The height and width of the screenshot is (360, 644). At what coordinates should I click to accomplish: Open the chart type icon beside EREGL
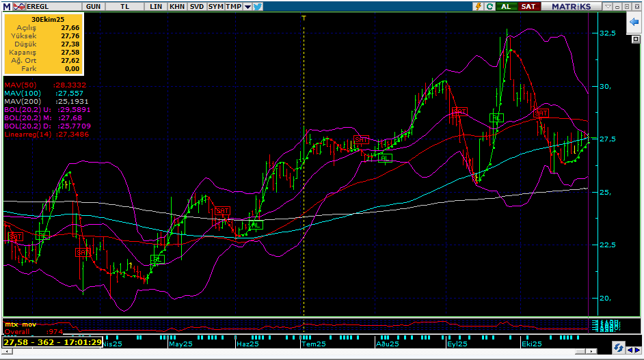click(x=19, y=6)
